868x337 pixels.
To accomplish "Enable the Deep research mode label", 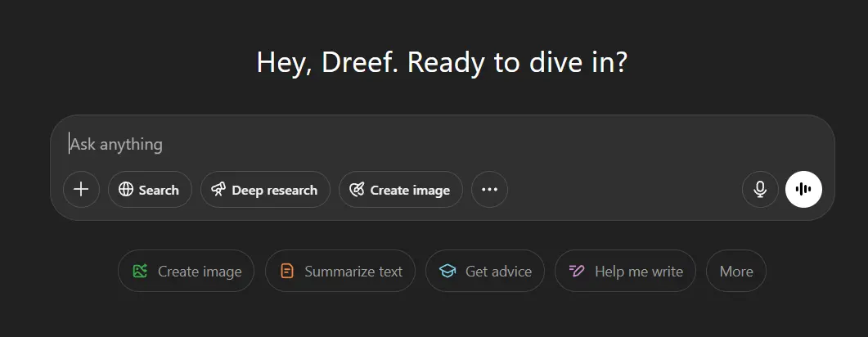I will click(275, 191).
